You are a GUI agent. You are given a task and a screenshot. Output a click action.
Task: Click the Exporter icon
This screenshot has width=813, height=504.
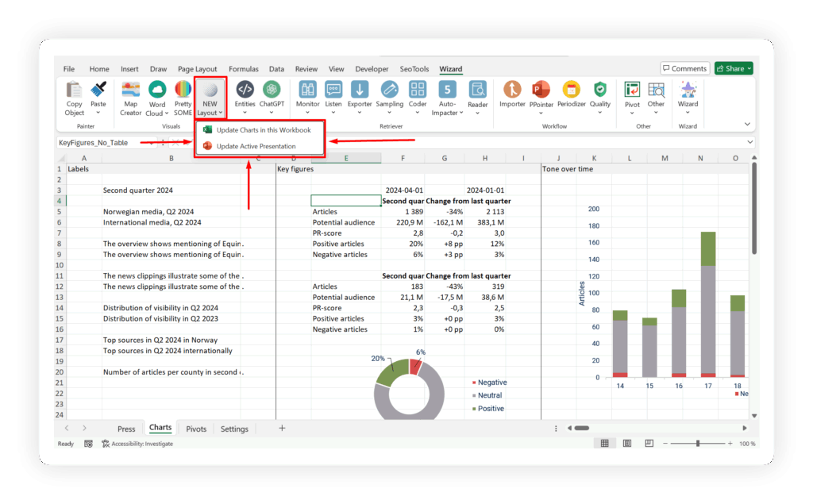pyautogui.click(x=360, y=90)
